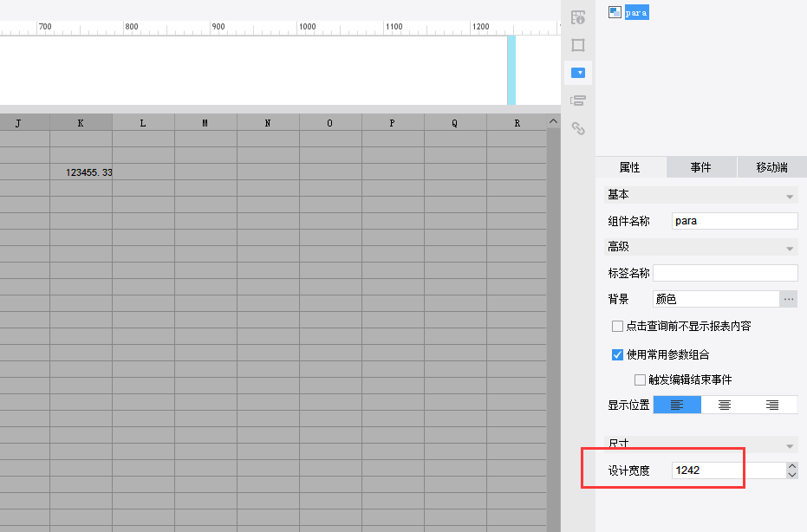The height and width of the screenshot is (532, 807).
Task: Set 显示位置 to center align
Action: tap(725, 405)
